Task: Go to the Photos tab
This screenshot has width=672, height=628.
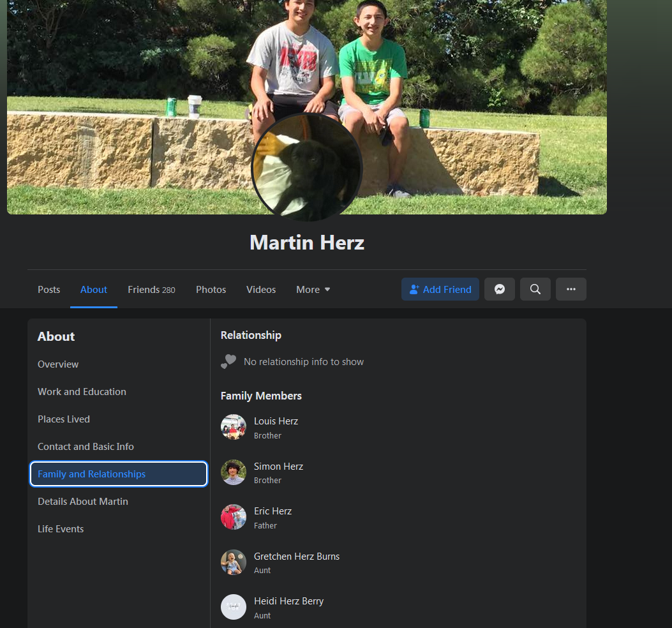Action: tap(211, 290)
